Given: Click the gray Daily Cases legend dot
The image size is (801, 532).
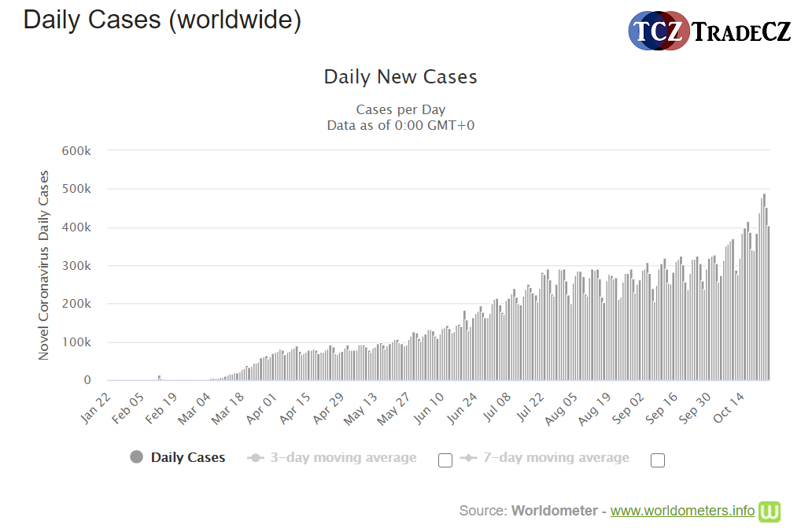Looking at the screenshot, I should pos(137,457).
